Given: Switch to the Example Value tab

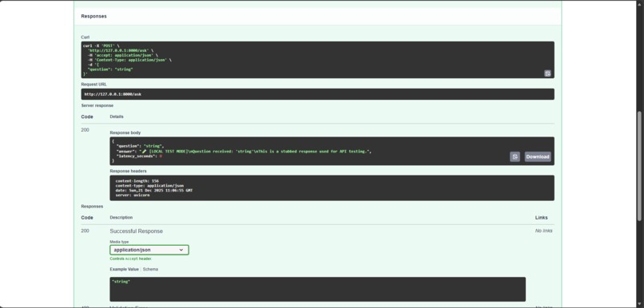Looking at the screenshot, I should (x=124, y=270).
